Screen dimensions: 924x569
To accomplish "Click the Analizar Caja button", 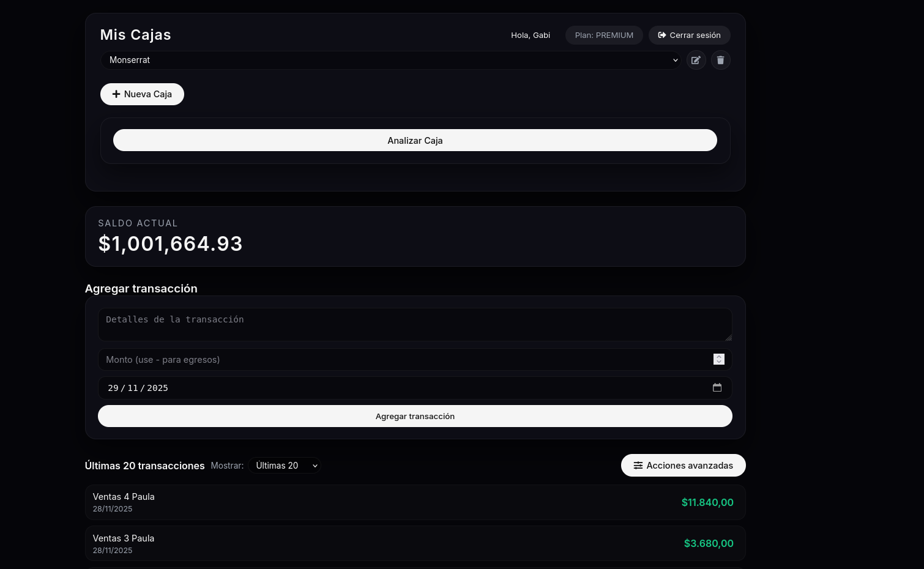I will [415, 140].
